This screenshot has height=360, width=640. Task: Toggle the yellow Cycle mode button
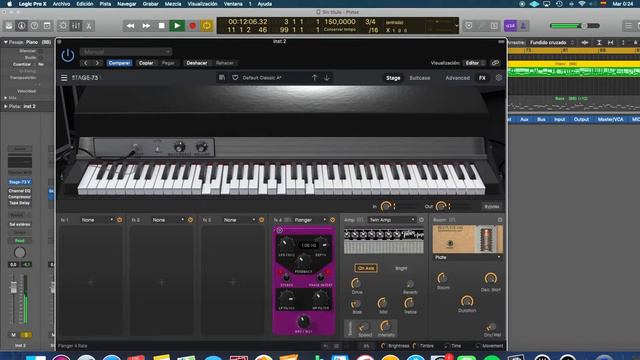point(207,26)
